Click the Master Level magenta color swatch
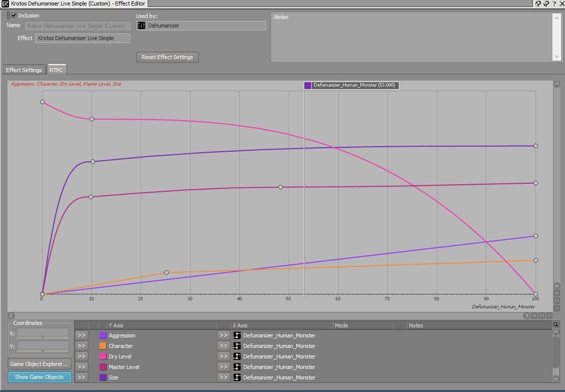Viewport: 565px width, 392px height. coord(103,367)
